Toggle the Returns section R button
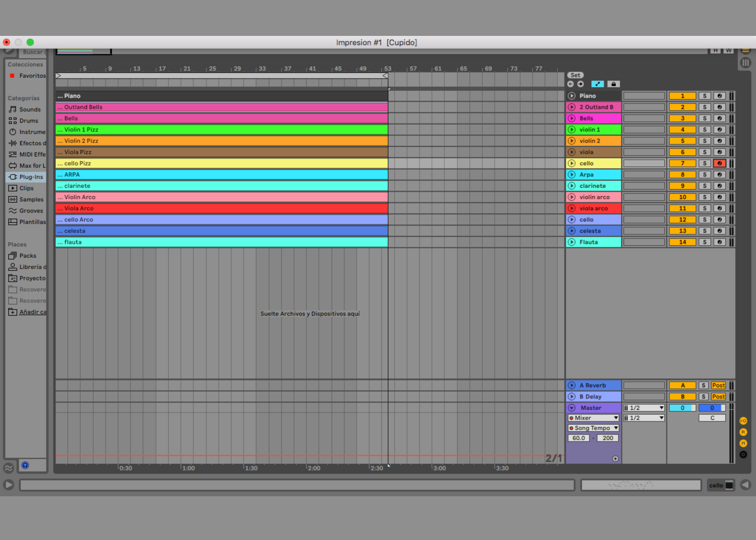 pyautogui.click(x=743, y=432)
